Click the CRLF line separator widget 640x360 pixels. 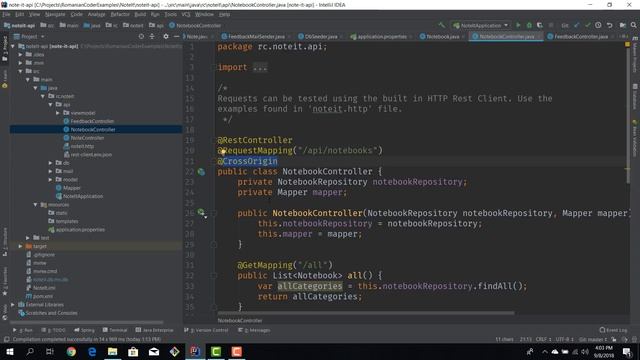pos(544,339)
